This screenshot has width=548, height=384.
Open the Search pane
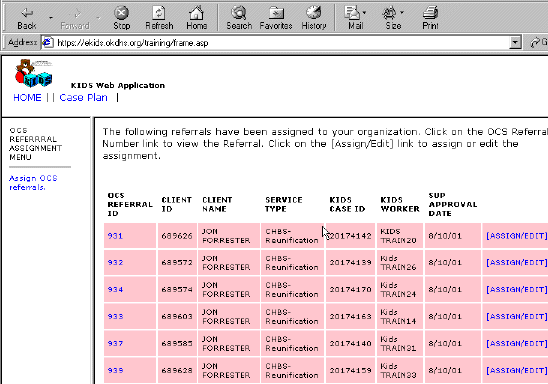[239, 18]
